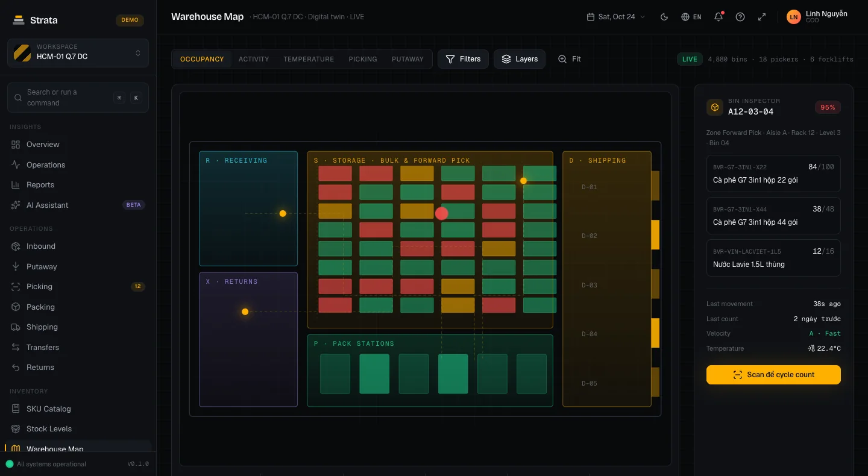Click Scan để cycle count button
Viewport: 868px width, 476px height.
pos(773,375)
